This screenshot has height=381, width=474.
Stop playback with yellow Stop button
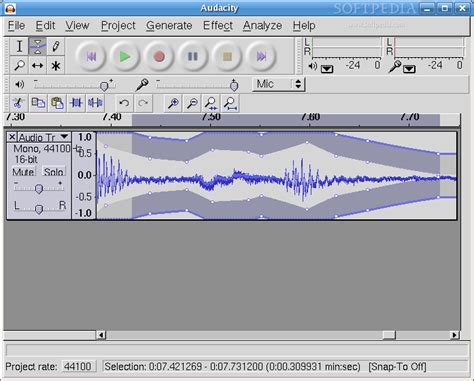coord(227,56)
